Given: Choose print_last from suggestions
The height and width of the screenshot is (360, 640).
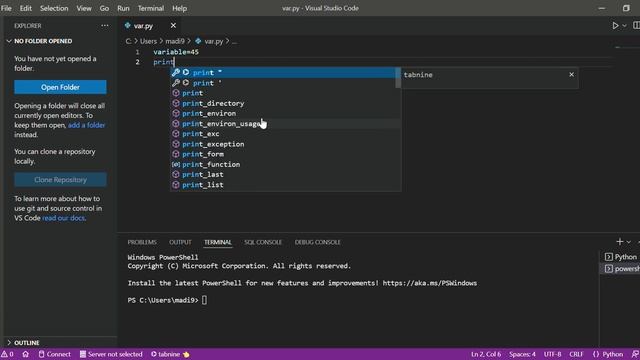Looking at the screenshot, I should point(285,175).
